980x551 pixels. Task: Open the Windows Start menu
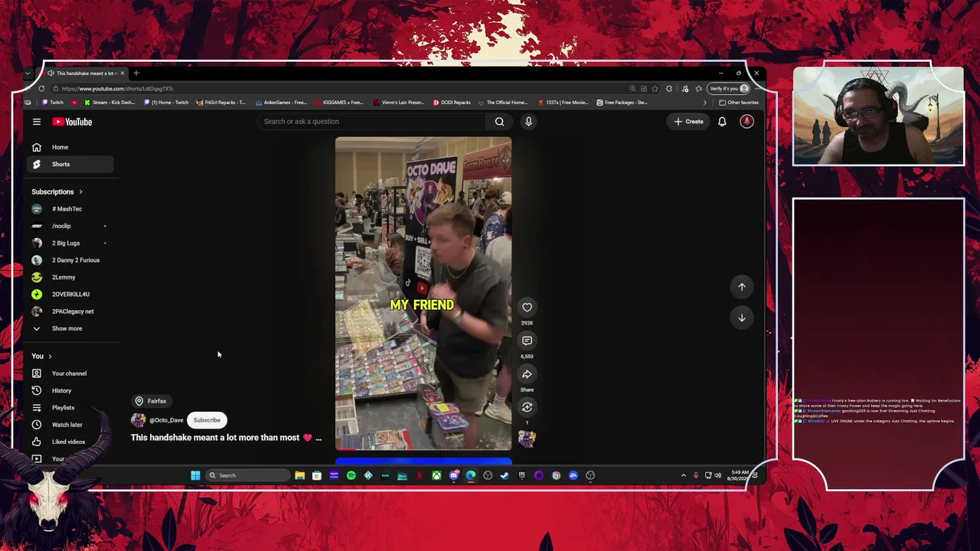[x=195, y=475]
